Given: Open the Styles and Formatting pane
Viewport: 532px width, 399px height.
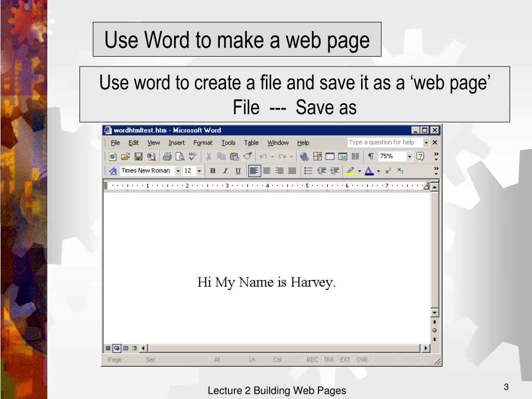Looking at the screenshot, I should [113, 170].
